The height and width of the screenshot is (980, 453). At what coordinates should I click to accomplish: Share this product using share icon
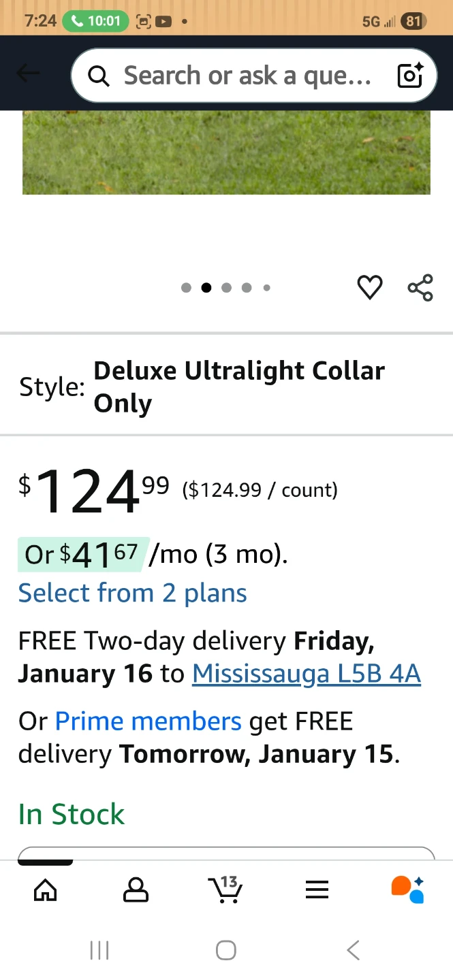click(420, 288)
